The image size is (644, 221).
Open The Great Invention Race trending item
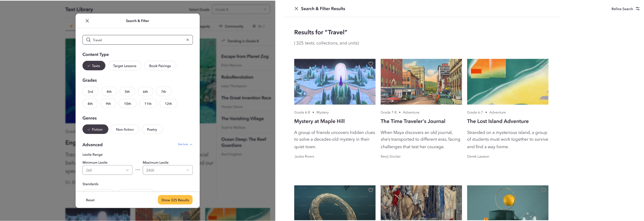pos(246,98)
